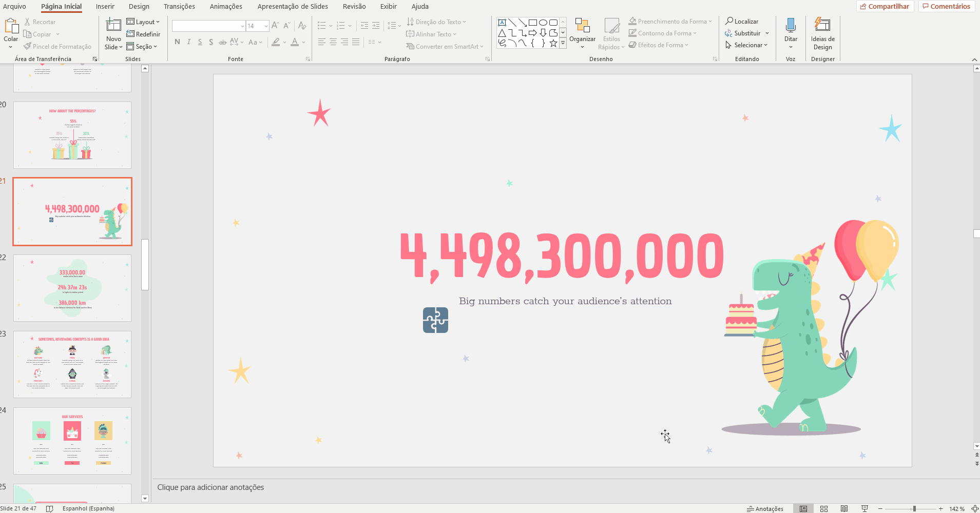
Task: Click the 142 % zoom level
Action: click(x=956, y=508)
